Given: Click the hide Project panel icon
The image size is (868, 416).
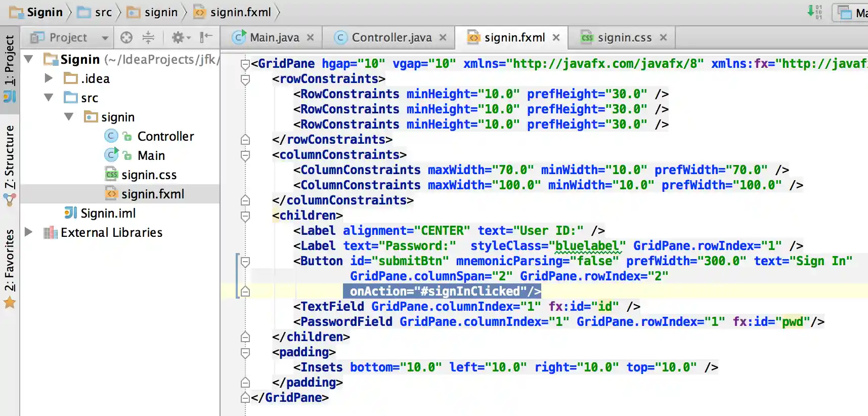Looking at the screenshot, I should pyautogui.click(x=206, y=37).
